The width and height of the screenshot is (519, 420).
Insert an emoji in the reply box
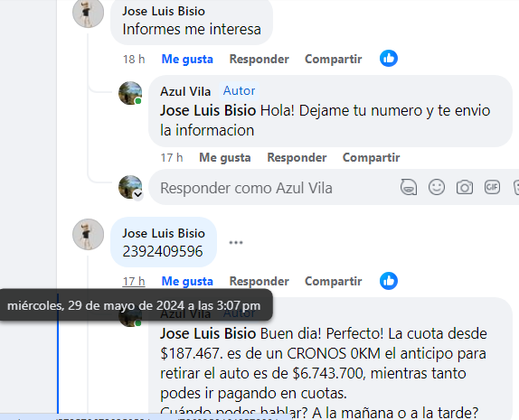click(437, 187)
